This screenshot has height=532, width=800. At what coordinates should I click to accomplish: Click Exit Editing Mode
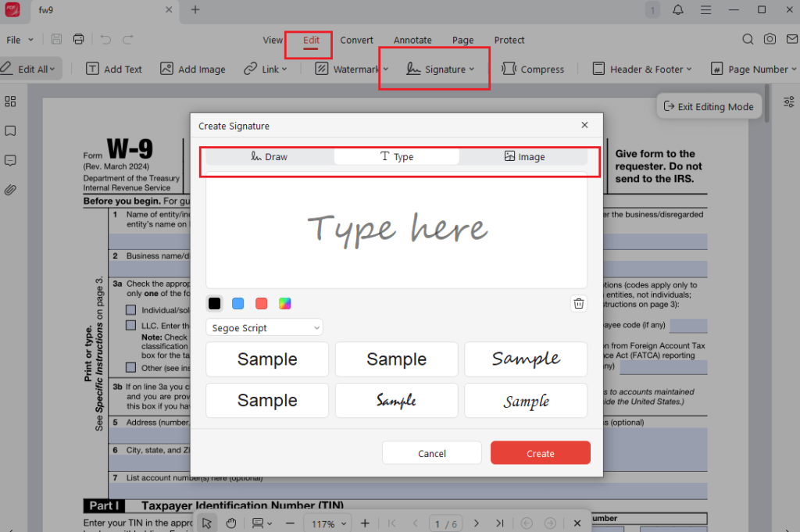[x=709, y=106]
